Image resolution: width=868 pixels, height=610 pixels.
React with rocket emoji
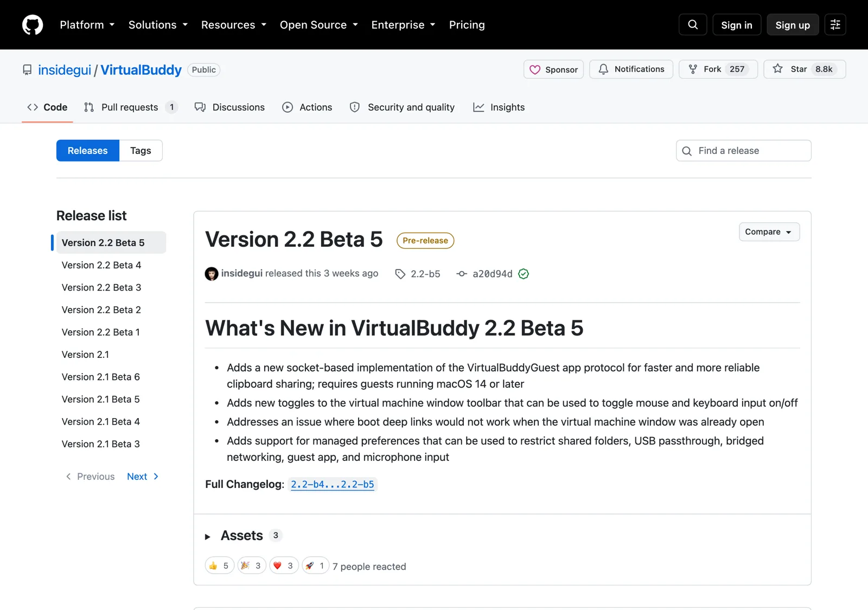point(315,566)
